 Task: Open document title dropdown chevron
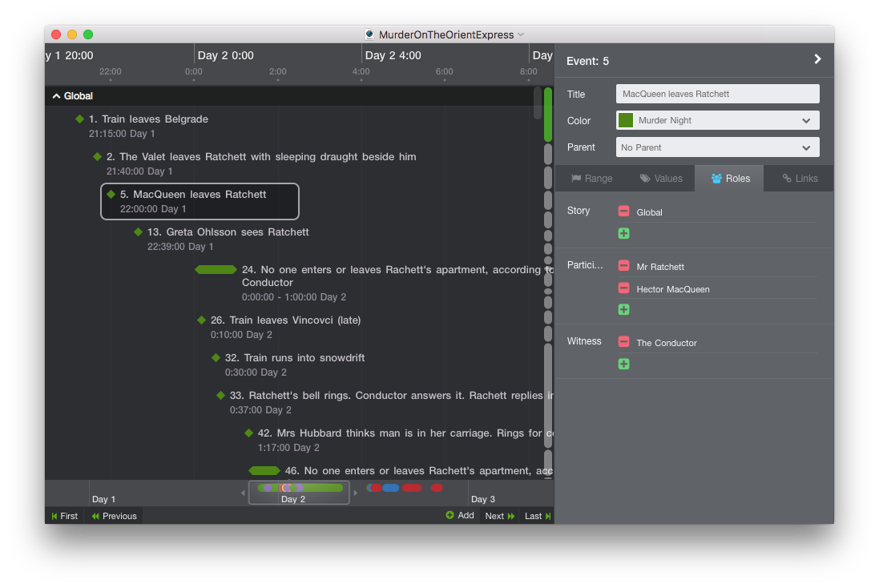pyautogui.click(x=522, y=34)
